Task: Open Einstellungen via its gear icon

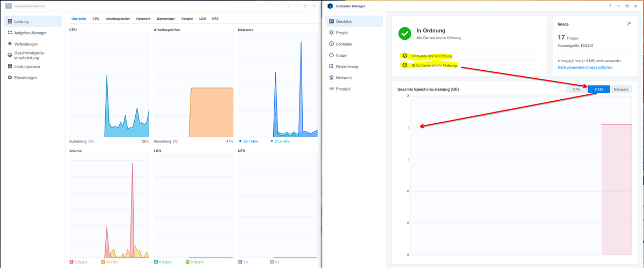Action: tap(10, 78)
